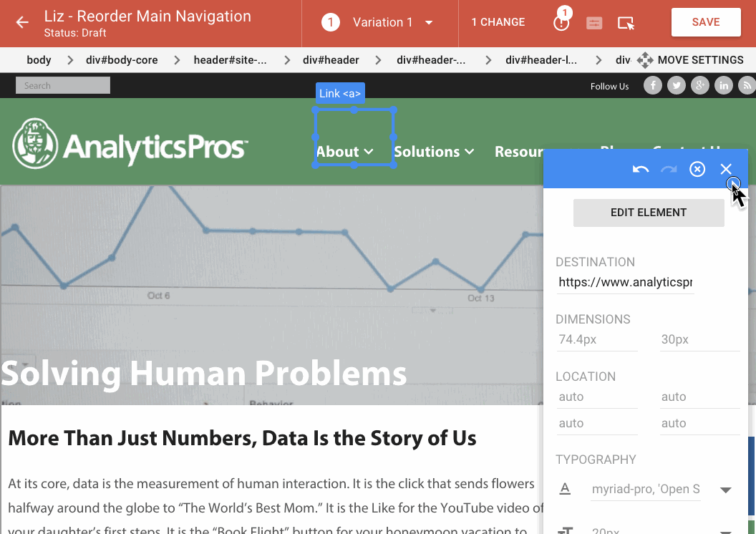Open the LinkedIn social icon

(x=724, y=86)
